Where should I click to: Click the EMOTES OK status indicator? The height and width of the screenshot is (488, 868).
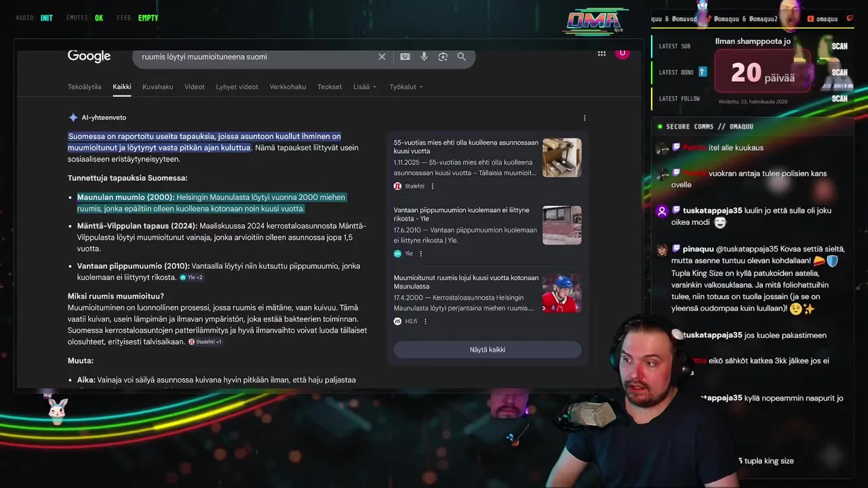pos(85,18)
